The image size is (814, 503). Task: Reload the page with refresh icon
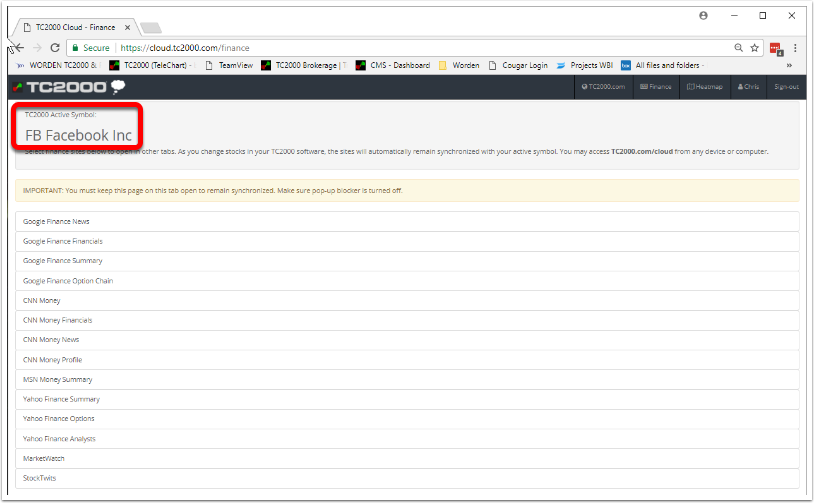tap(55, 48)
